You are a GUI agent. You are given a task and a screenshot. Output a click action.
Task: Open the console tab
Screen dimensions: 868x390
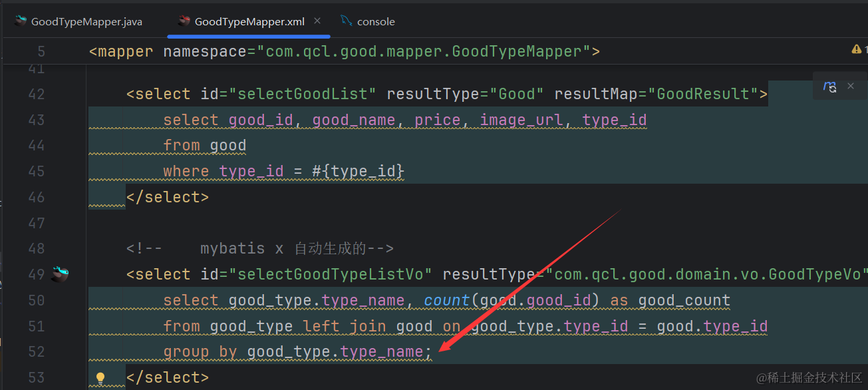375,22
